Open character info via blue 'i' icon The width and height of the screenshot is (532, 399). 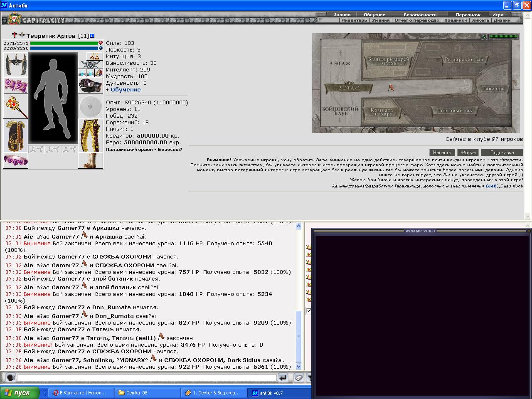coord(92,36)
